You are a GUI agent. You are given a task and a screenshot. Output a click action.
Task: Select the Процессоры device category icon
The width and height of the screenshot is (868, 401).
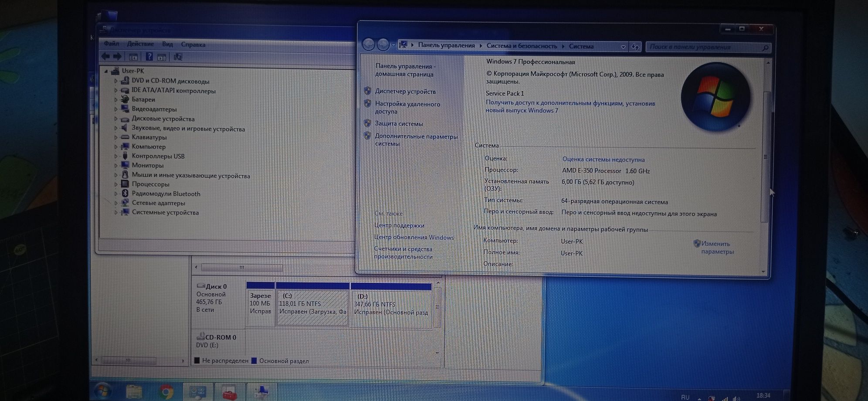(125, 184)
